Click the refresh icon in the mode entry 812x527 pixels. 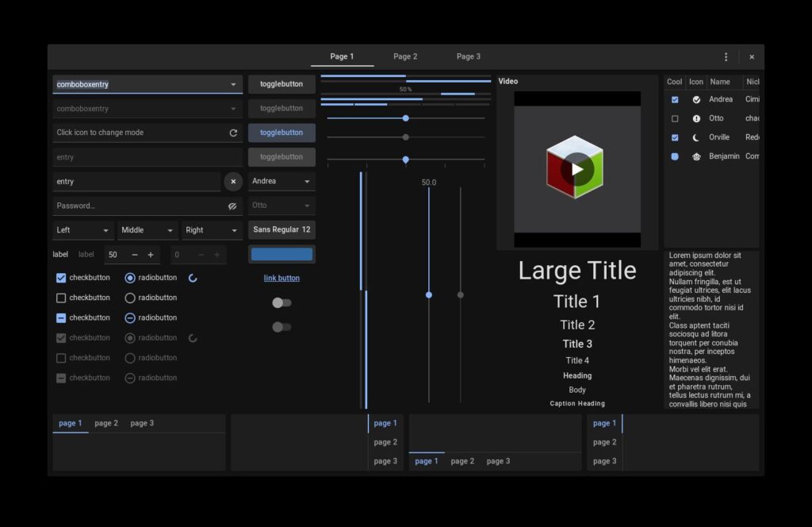click(x=233, y=133)
